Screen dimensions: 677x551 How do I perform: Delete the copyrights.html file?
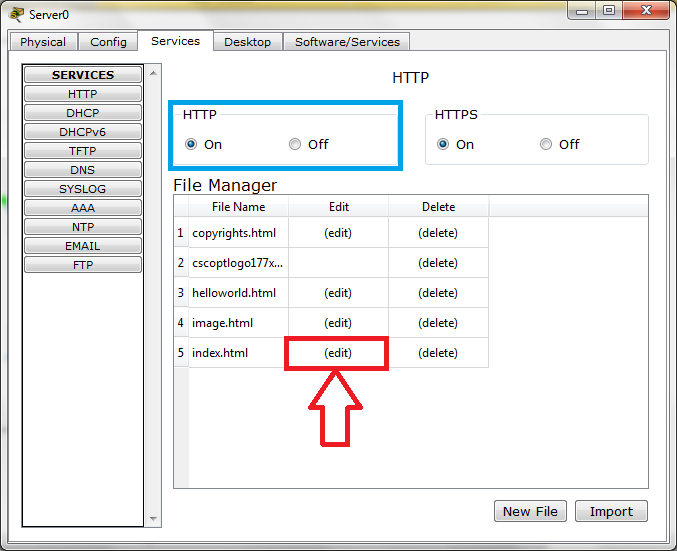438,233
